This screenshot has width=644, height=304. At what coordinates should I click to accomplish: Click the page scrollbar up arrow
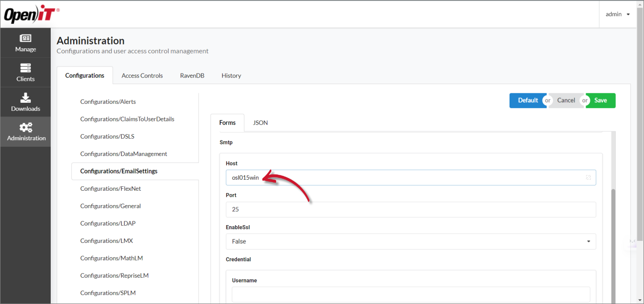click(640, 4)
